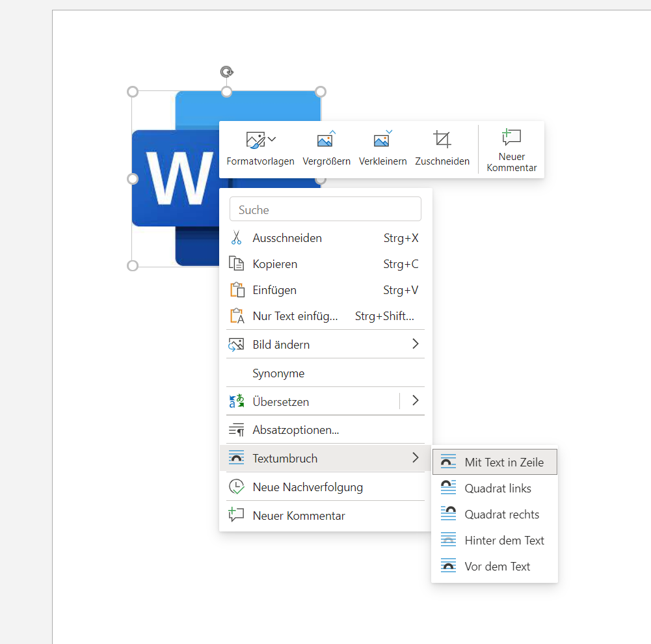The height and width of the screenshot is (644, 651).
Task: Select Neue Nachverfolgung menu entry
Action: tap(308, 487)
